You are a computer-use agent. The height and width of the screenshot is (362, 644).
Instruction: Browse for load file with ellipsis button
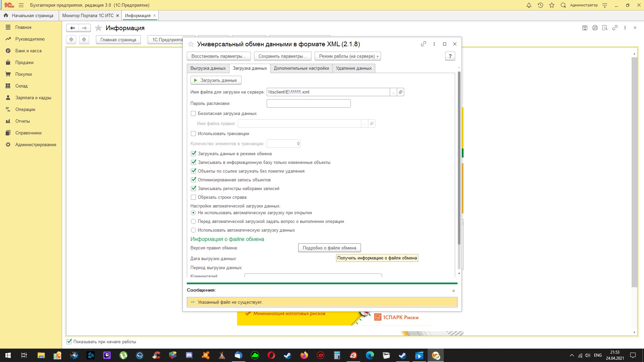393,92
